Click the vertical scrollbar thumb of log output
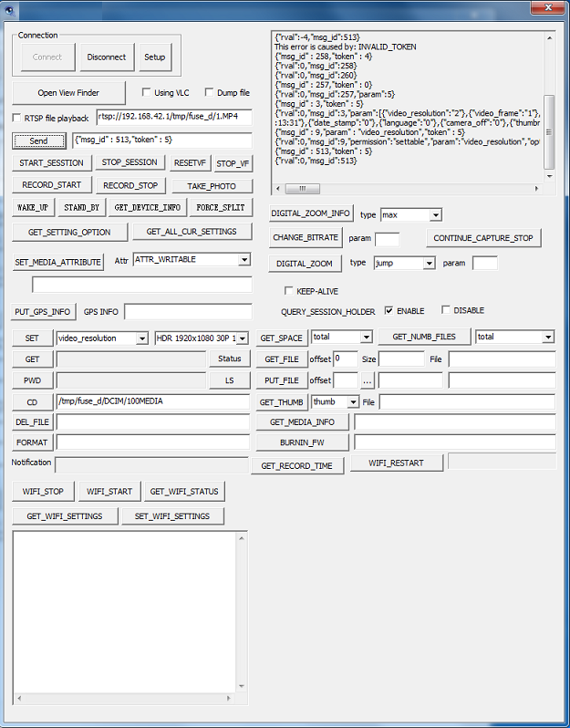The width and height of the screenshot is (570, 728). (x=549, y=132)
